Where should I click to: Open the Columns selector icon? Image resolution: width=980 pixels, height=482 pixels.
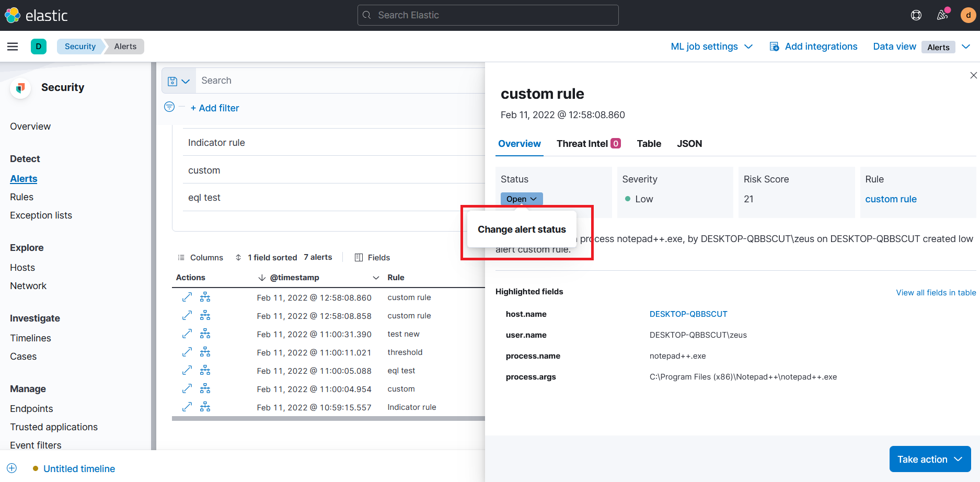click(201, 257)
